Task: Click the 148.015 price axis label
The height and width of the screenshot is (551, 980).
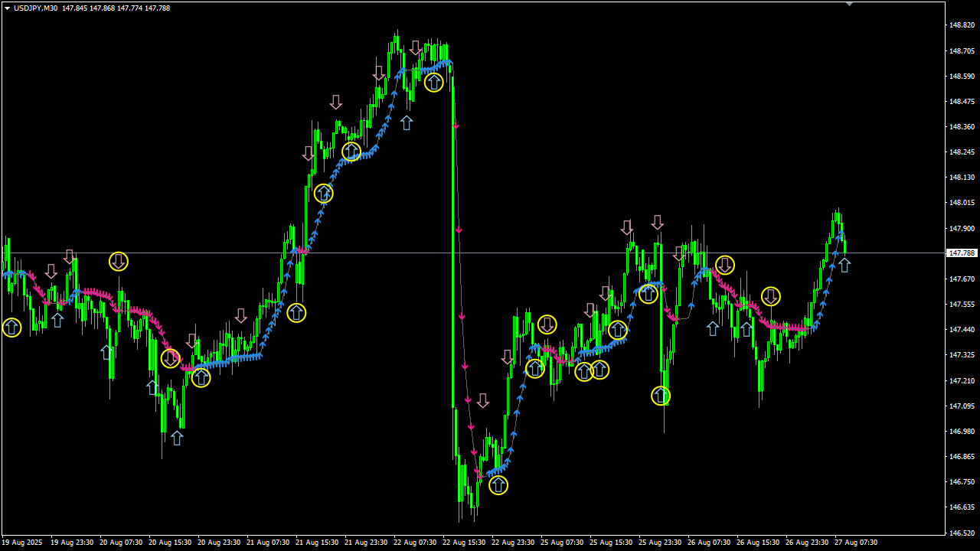Action: [961, 203]
